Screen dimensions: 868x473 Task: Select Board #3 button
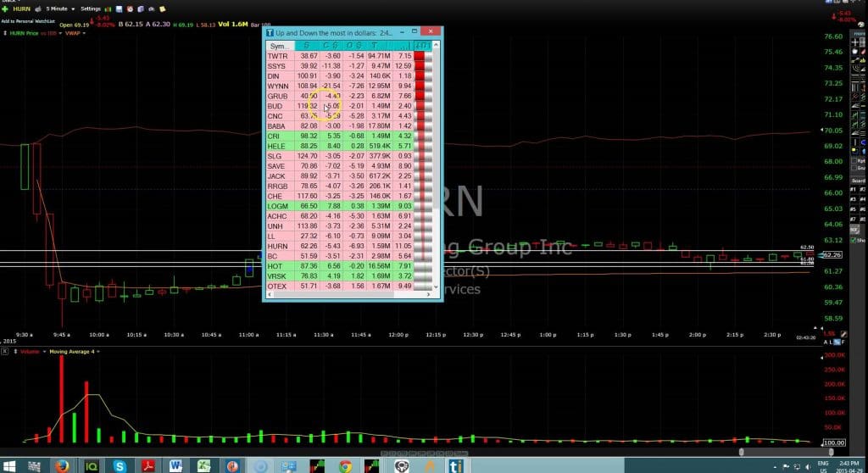pos(854,199)
